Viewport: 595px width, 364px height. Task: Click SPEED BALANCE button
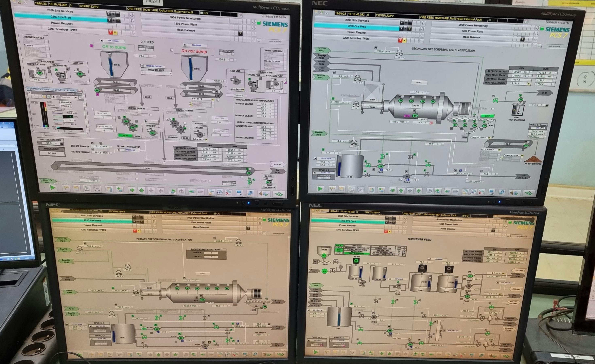(x=156, y=70)
